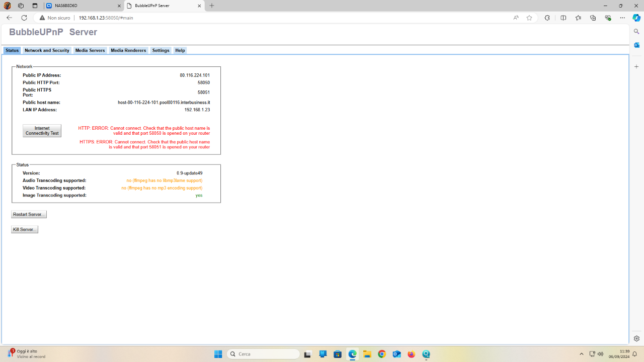Launch Firefox from taskbar

[412, 354]
